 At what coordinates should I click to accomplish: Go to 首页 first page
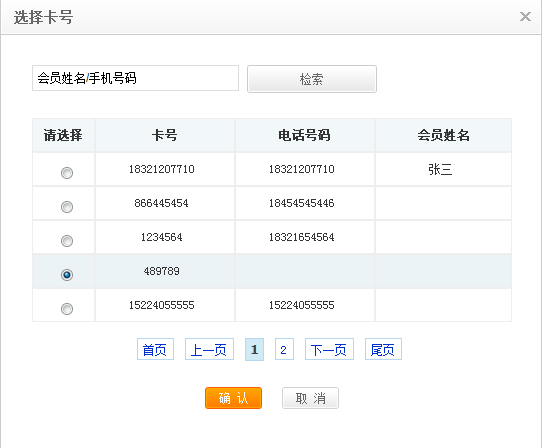pos(155,349)
